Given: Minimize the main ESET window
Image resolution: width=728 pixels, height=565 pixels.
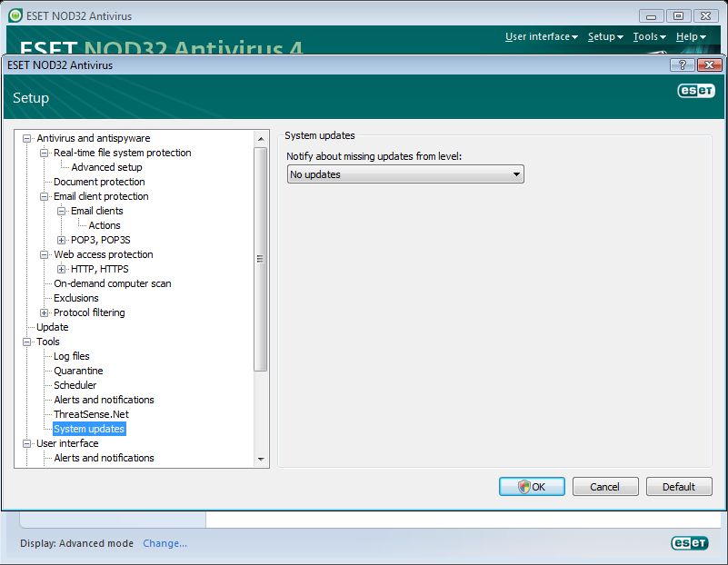Looking at the screenshot, I should click(x=651, y=16).
